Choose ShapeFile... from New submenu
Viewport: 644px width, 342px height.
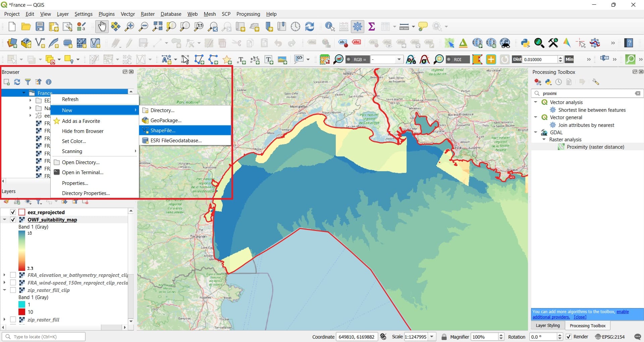coord(185,130)
